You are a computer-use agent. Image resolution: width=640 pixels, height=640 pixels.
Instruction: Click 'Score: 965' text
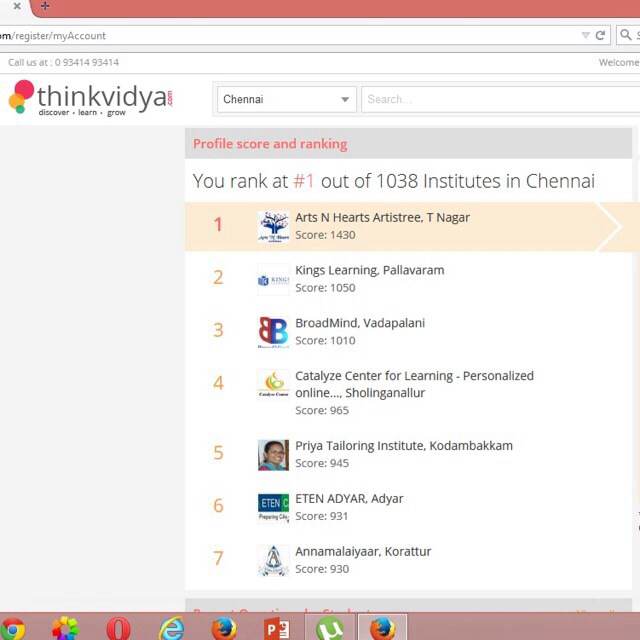pos(322,410)
